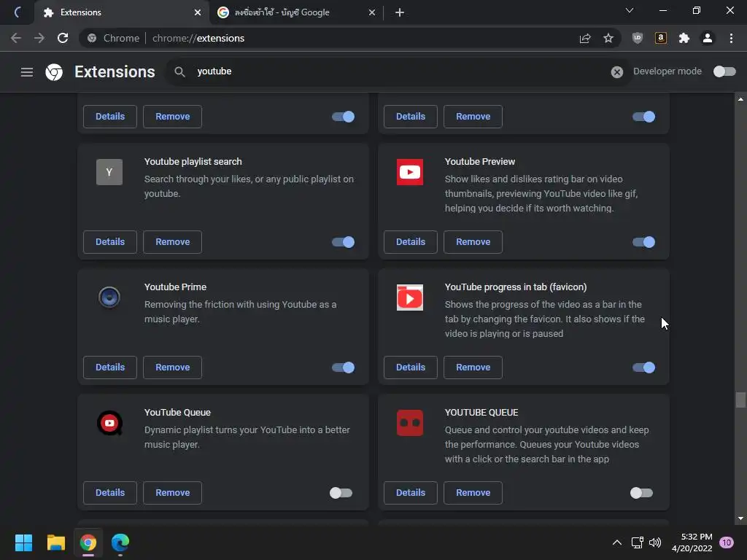Open the network icon in system tray
The width and height of the screenshot is (747, 560).
pyautogui.click(x=637, y=542)
